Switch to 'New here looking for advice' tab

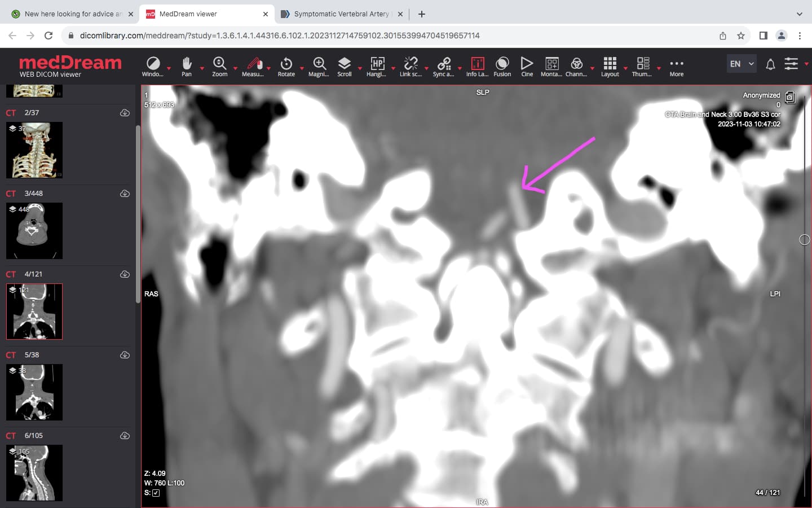click(x=73, y=14)
